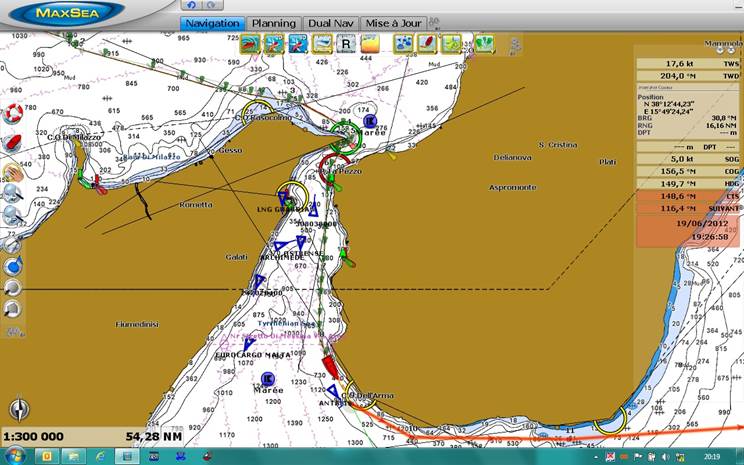Viewport: 744px width, 465px height.
Task: Click the TWS wind speed data box
Action: [688, 62]
